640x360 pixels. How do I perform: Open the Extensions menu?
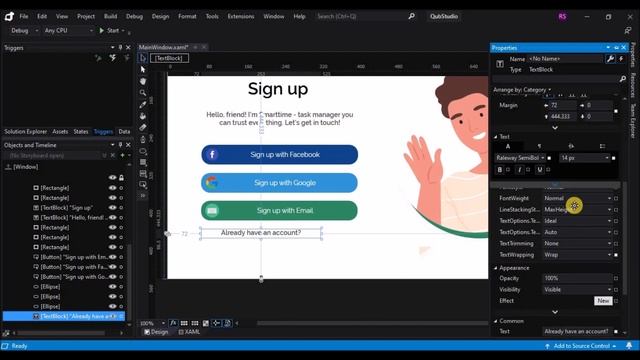241,16
